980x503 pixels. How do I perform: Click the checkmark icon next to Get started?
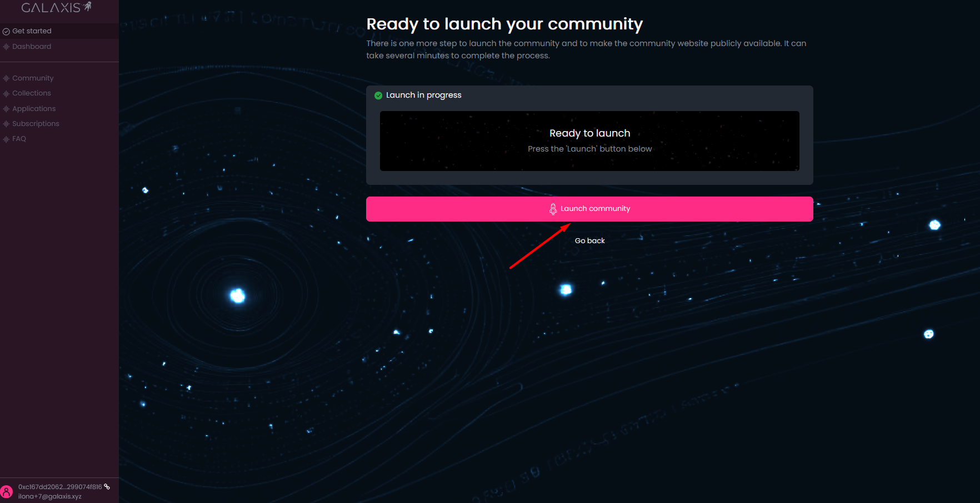click(x=6, y=32)
